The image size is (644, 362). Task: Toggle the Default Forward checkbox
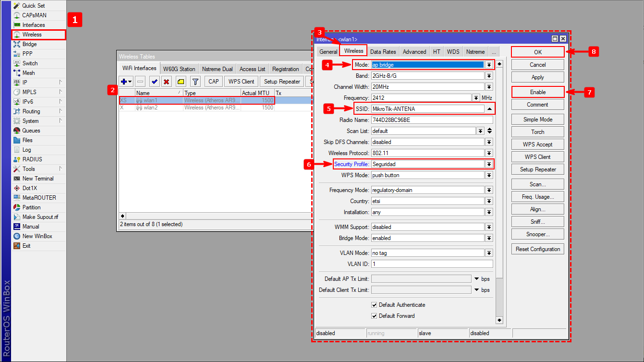pyautogui.click(x=374, y=316)
